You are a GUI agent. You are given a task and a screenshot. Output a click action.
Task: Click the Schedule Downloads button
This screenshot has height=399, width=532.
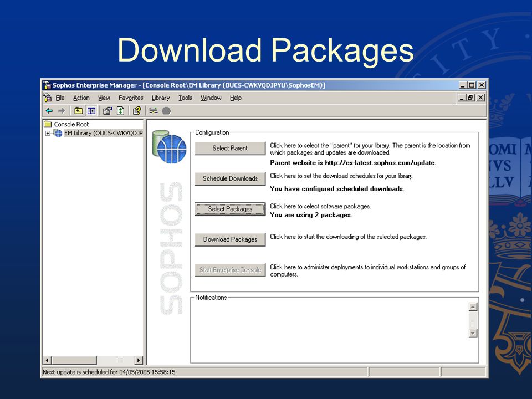(x=230, y=178)
